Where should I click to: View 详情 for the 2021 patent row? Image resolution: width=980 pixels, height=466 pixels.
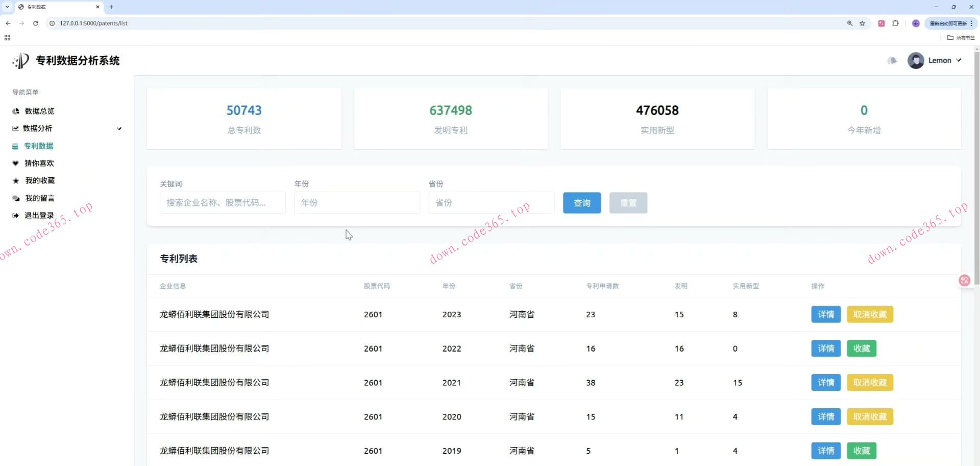(x=825, y=383)
